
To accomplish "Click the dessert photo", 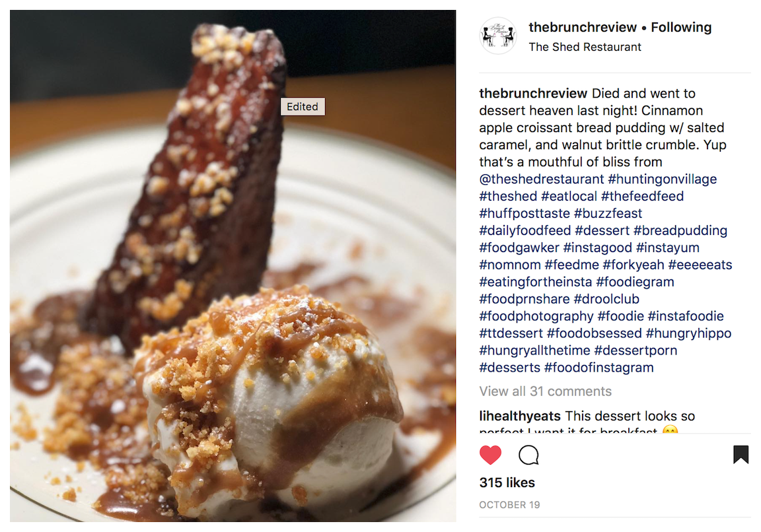I will coord(233,266).
